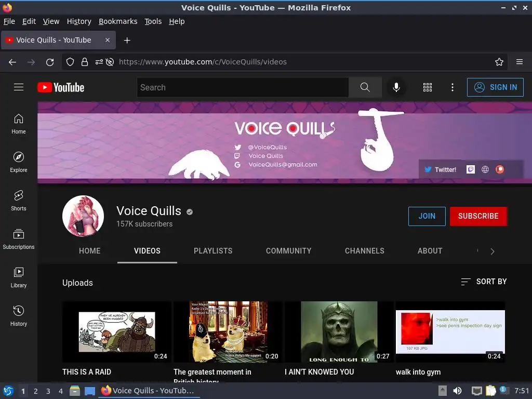
Task: Open The greatest moment in British history thumbnail
Action: (228, 332)
